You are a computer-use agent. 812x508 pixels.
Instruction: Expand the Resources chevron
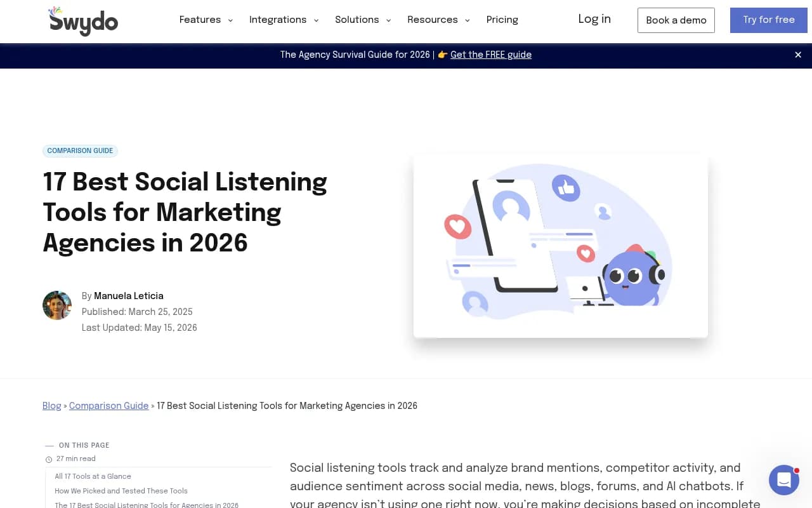[x=467, y=20]
